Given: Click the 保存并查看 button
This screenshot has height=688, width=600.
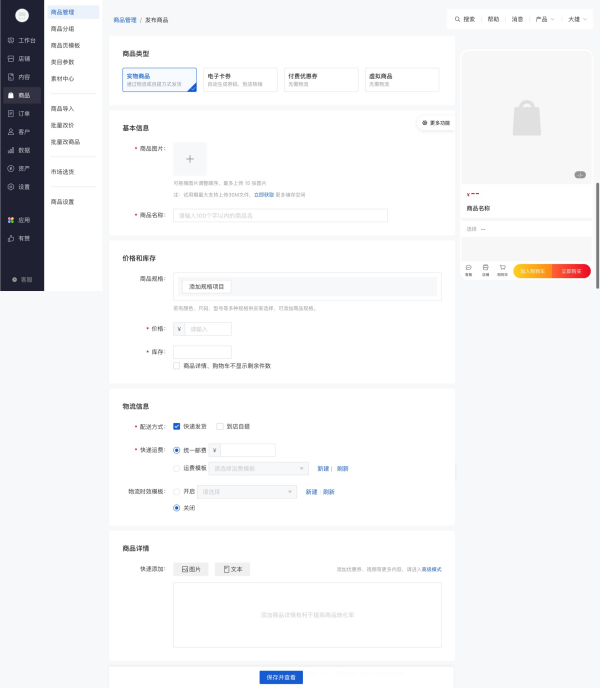Looking at the screenshot, I should pos(280,677).
